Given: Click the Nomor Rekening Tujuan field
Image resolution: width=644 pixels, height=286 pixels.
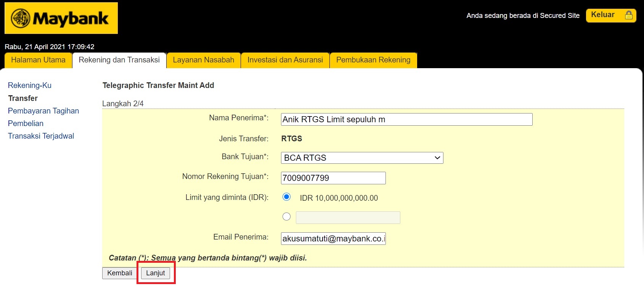Looking at the screenshot, I should click(x=333, y=178).
